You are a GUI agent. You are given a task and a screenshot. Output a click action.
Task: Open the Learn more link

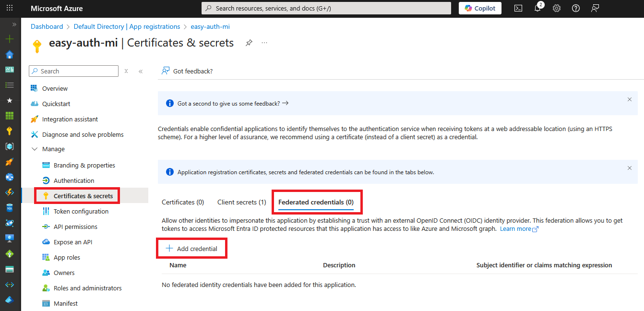519,229
